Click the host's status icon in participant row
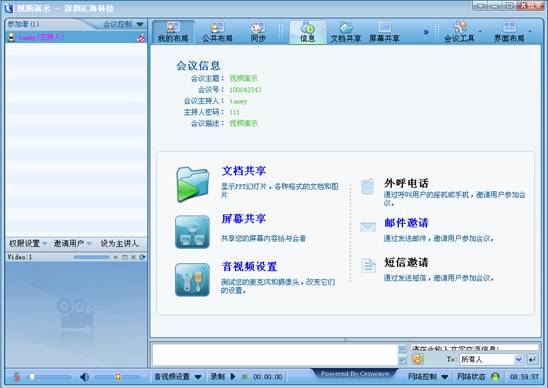Screen dimensions: 548x388 (140, 38)
